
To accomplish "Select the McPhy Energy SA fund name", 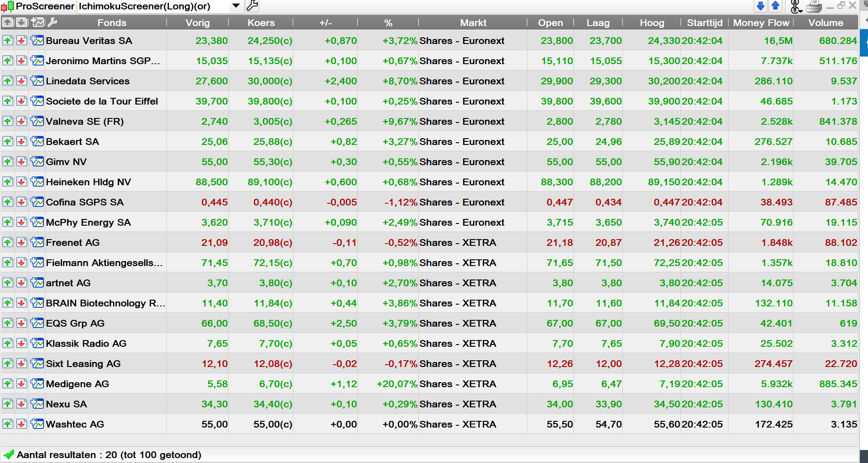I will [x=88, y=223].
